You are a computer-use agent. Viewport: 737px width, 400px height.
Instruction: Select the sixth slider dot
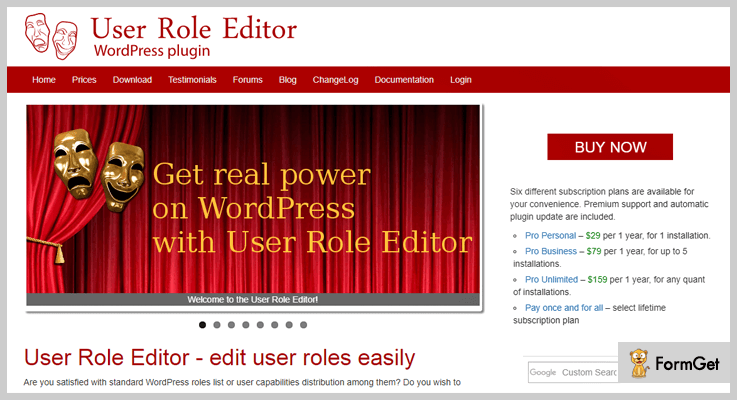tap(274, 325)
